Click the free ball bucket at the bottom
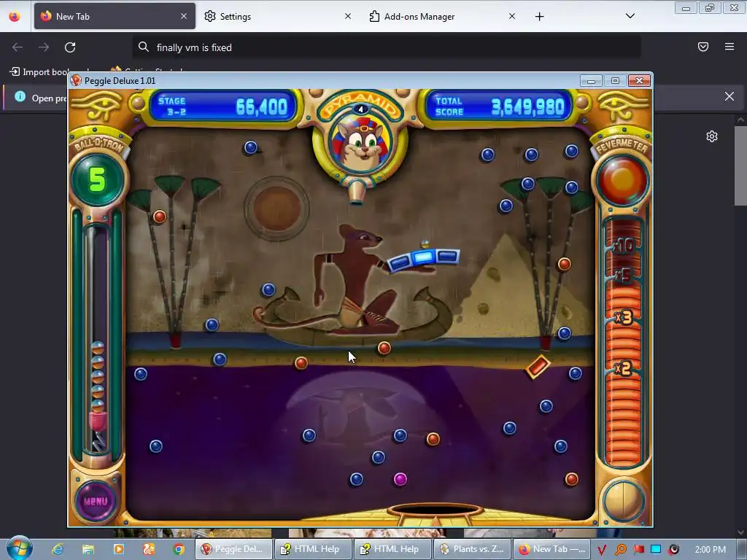747x560 pixels. pyautogui.click(x=436, y=511)
